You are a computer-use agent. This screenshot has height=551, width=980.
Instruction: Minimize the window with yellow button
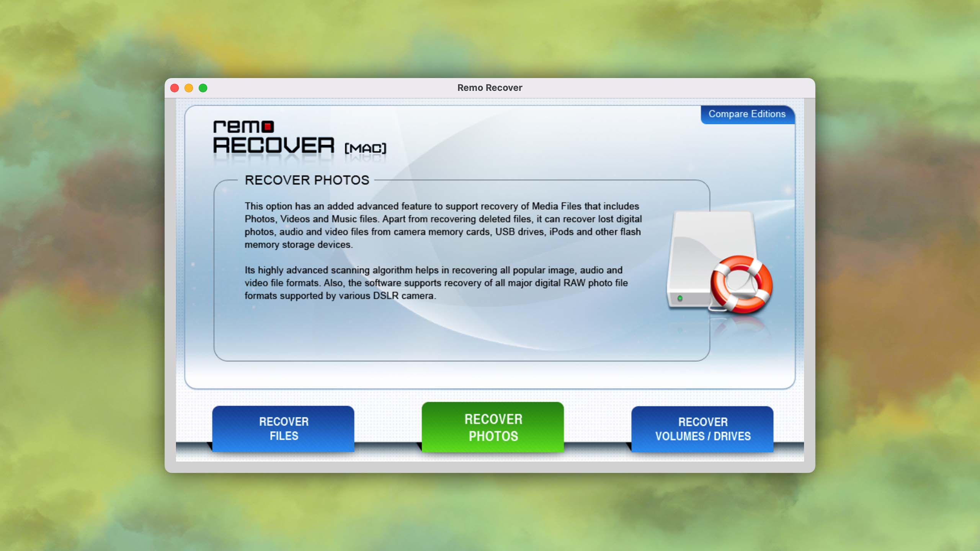point(189,88)
